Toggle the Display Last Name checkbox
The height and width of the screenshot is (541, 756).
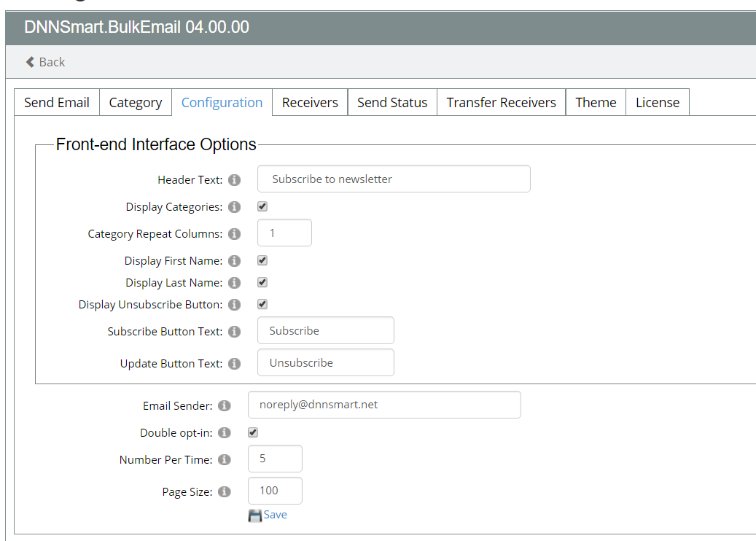(x=262, y=282)
